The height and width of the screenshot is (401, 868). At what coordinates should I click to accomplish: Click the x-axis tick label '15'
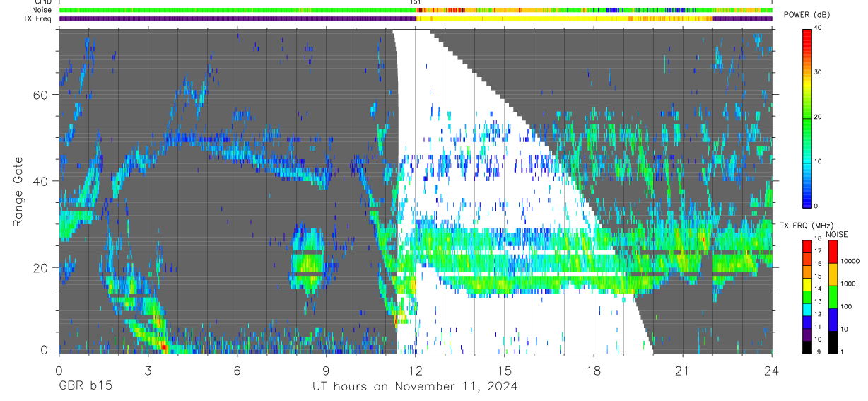coord(504,370)
